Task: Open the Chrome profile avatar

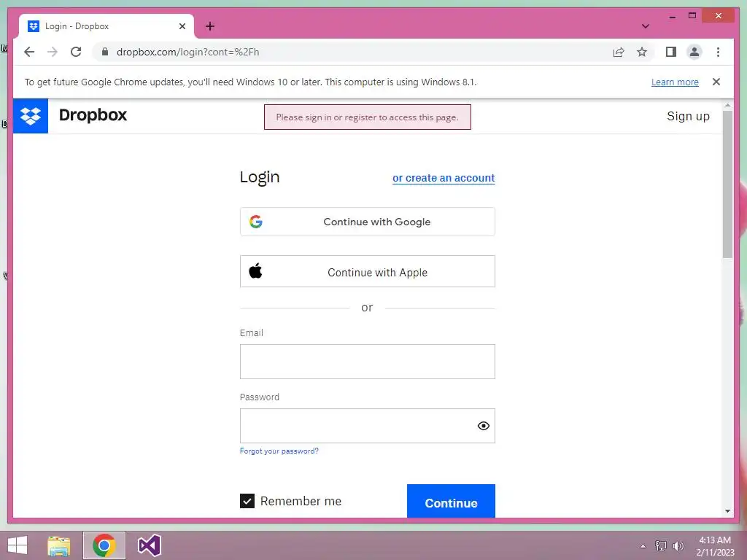Action: coord(694,52)
